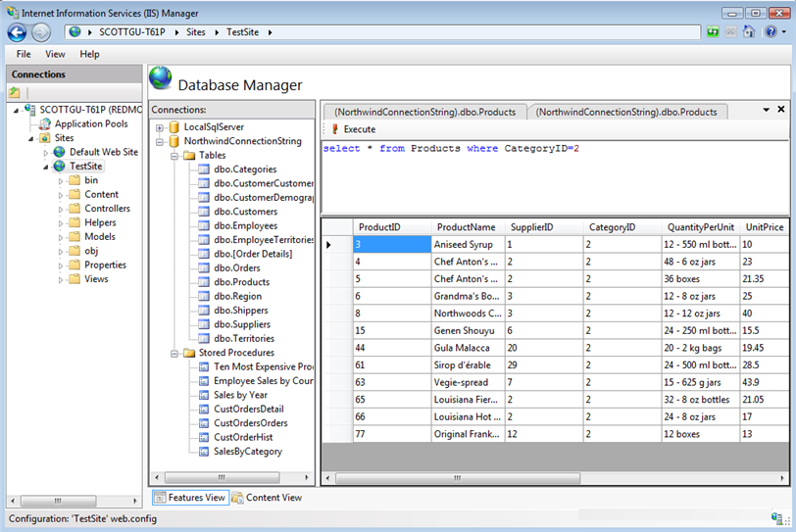Expand the bin folder node

point(61,180)
